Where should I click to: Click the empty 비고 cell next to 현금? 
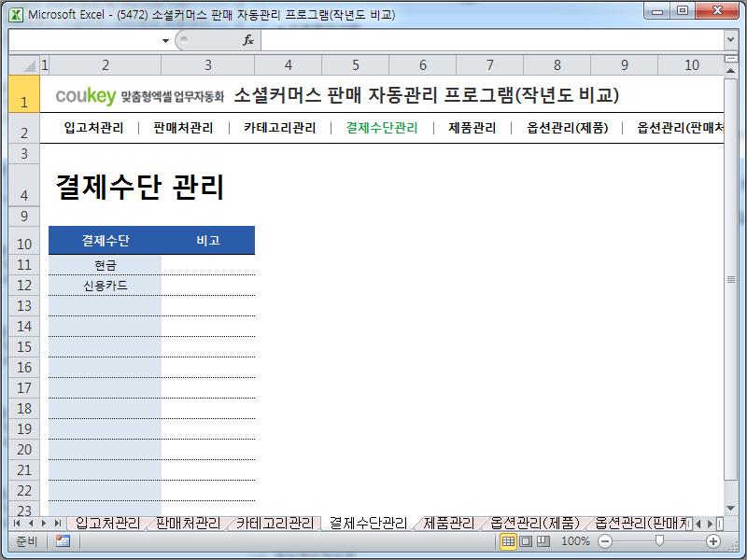coord(208,265)
